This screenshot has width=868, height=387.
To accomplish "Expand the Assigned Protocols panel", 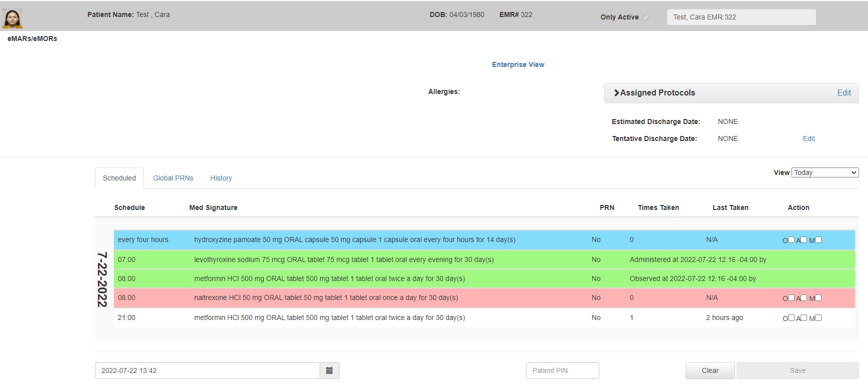I will click(654, 93).
